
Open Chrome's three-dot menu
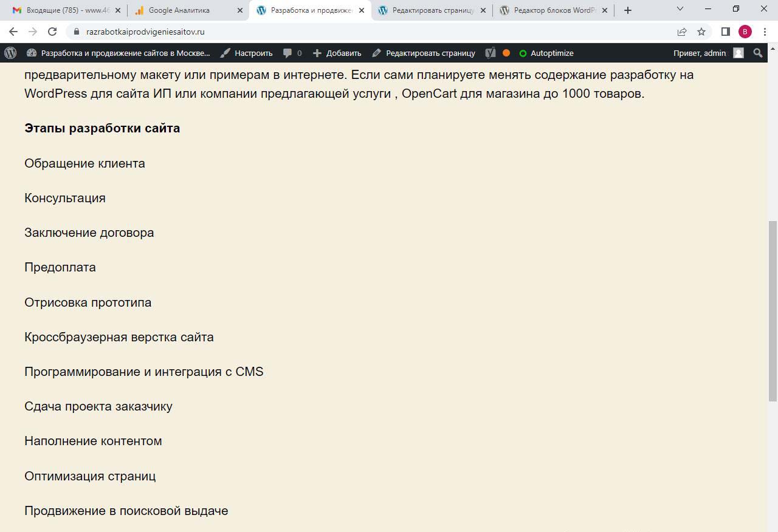tap(765, 32)
